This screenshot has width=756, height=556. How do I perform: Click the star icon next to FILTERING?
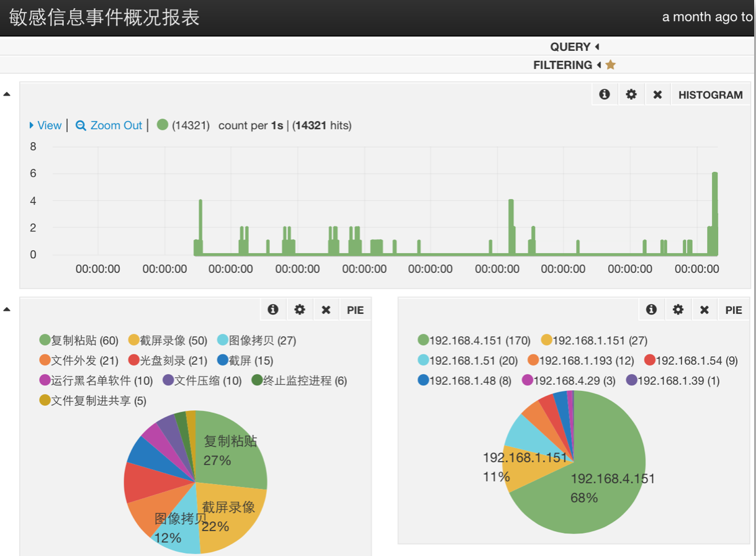610,65
